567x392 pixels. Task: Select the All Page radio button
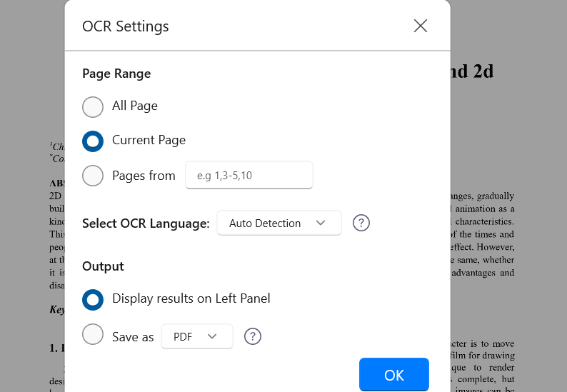click(x=93, y=106)
